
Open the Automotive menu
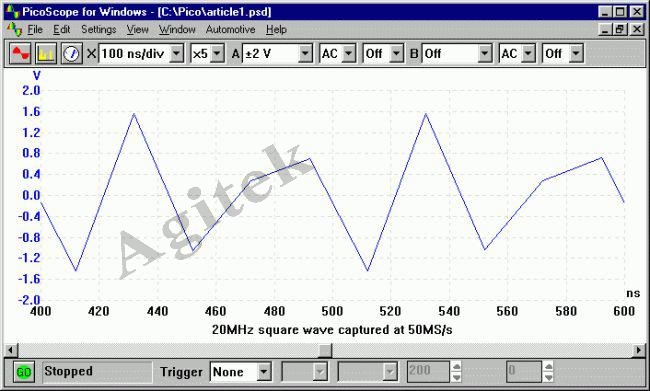[x=230, y=29]
